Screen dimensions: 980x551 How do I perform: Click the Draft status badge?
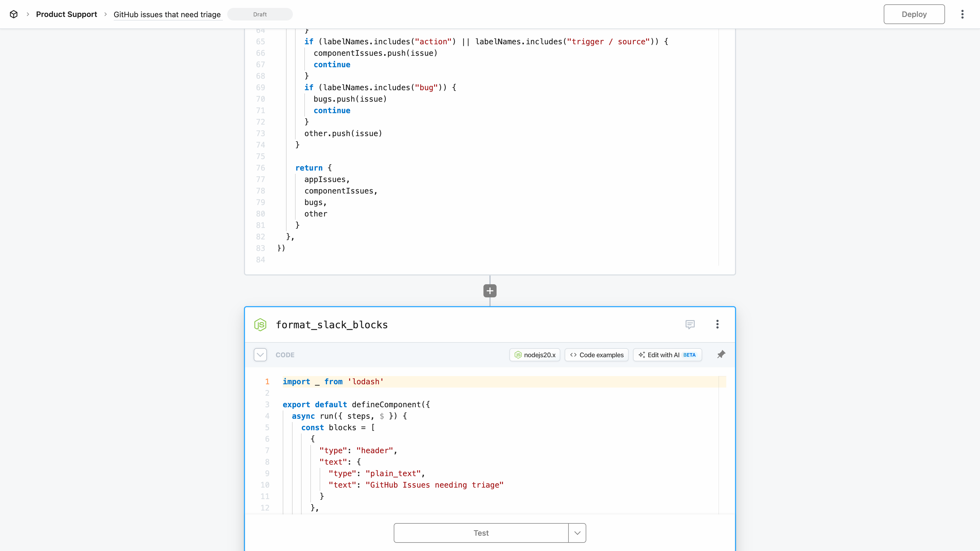point(260,14)
